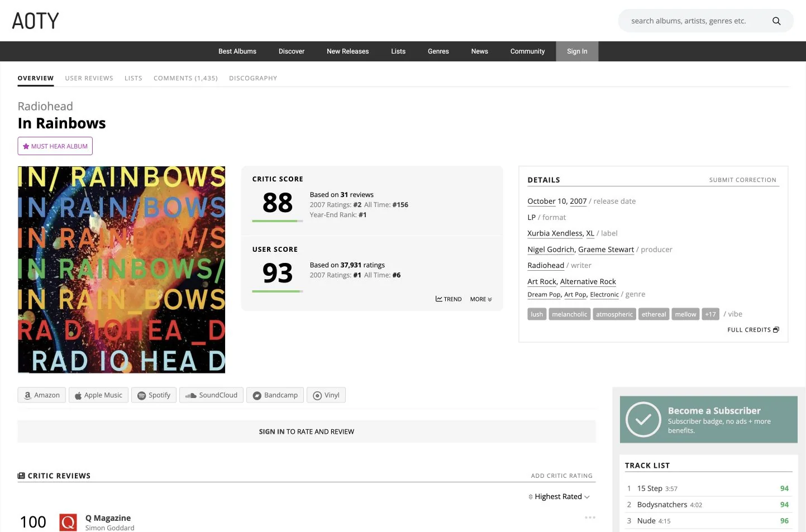The width and height of the screenshot is (806, 532).
Task: Open the Radiohead writer link
Action: tap(546, 265)
